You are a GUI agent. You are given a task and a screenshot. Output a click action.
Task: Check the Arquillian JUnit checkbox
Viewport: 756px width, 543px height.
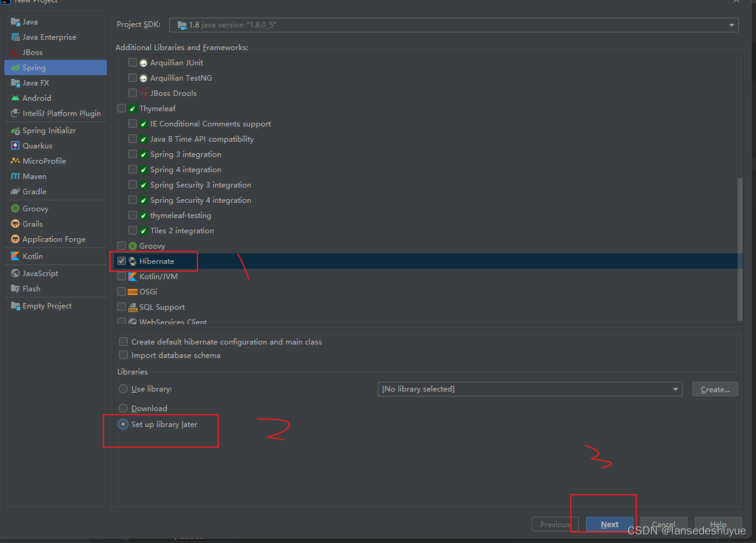click(x=133, y=62)
